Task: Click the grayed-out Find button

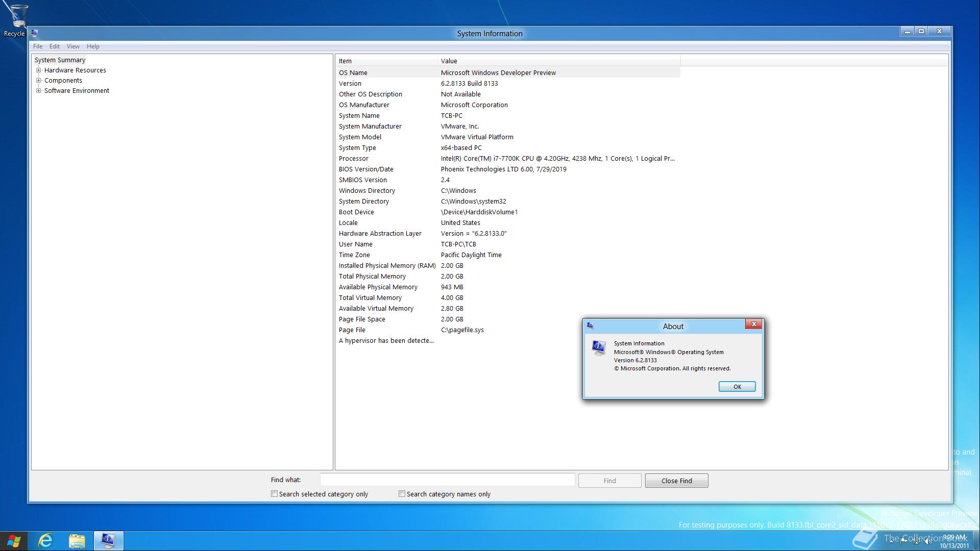Action: click(609, 481)
